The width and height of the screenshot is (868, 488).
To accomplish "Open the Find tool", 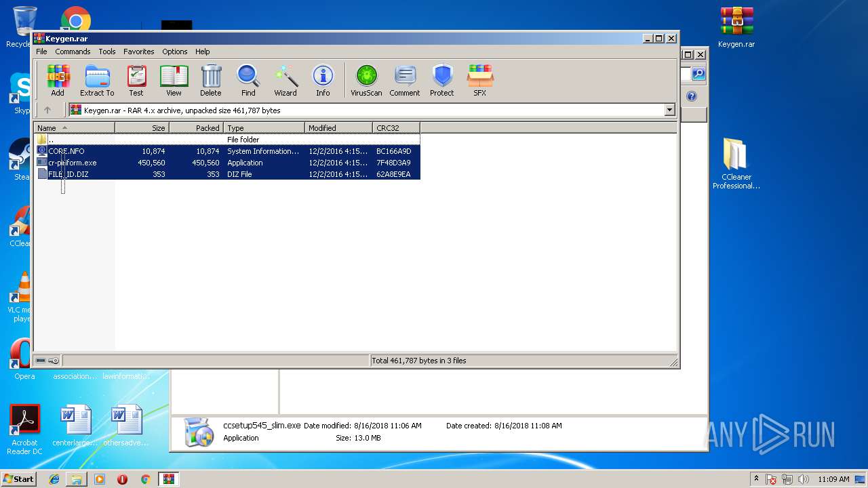I will (248, 81).
